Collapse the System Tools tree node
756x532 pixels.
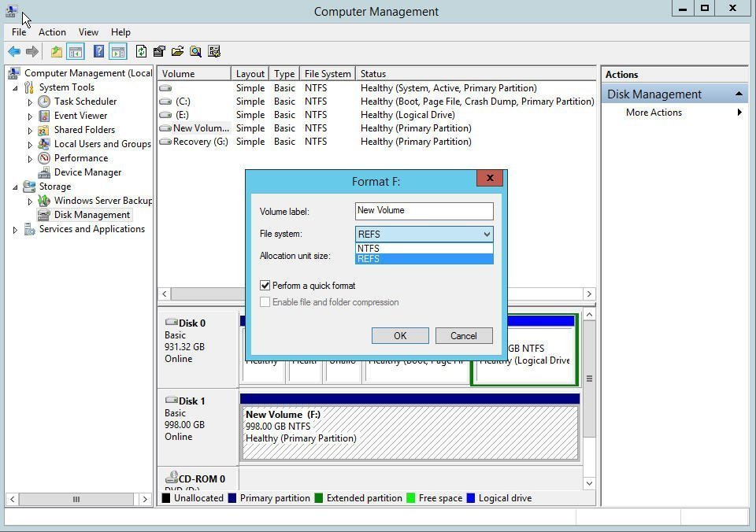coord(16,87)
